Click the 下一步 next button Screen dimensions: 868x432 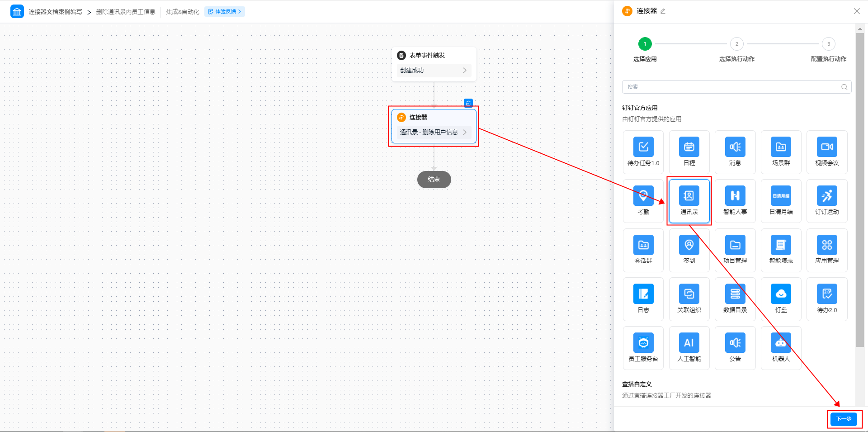click(844, 419)
